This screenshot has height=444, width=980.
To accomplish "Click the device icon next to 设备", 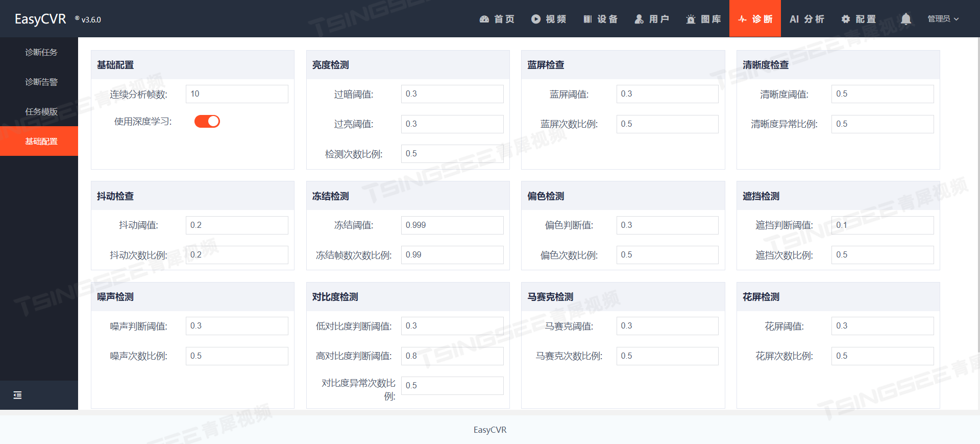I will click(x=587, y=19).
